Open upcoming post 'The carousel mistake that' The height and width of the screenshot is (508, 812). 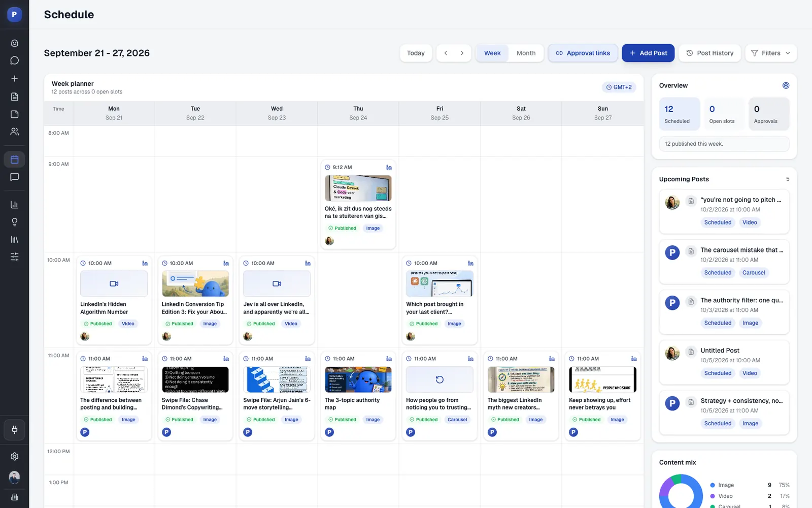coord(724,262)
